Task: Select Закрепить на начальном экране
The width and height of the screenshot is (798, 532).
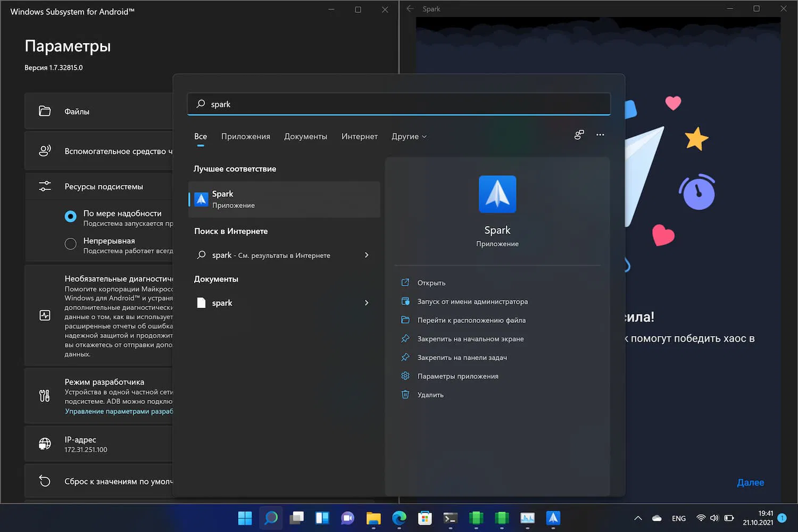Action: [x=471, y=338]
